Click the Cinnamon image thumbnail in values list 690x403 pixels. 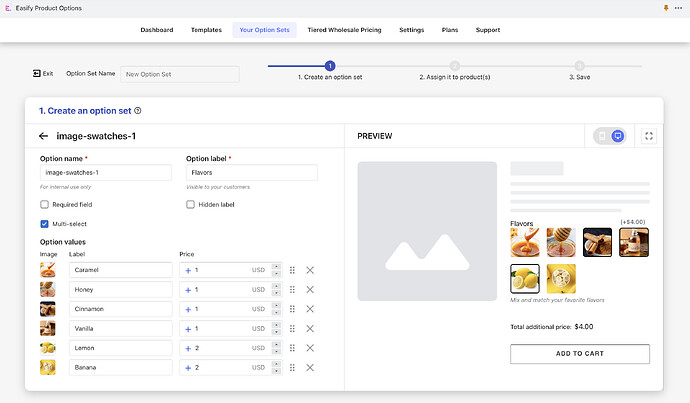(x=48, y=309)
